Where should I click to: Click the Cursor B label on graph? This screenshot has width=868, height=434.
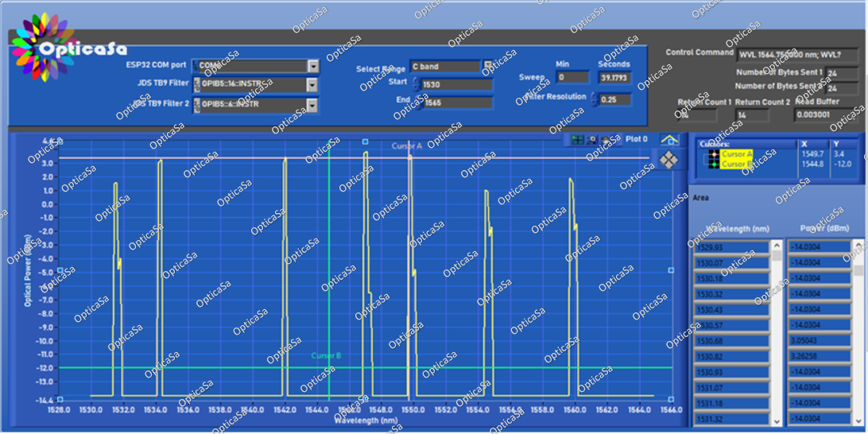pyautogui.click(x=326, y=356)
